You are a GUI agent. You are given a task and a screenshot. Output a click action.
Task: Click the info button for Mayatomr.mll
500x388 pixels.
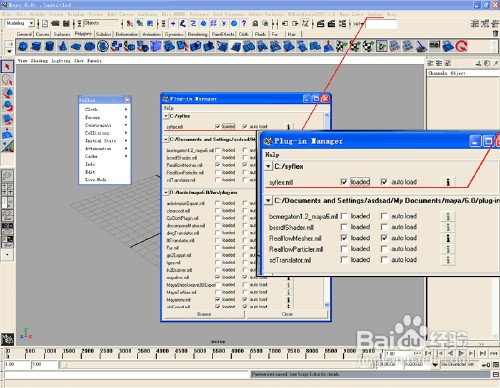pyautogui.click(x=288, y=299)
